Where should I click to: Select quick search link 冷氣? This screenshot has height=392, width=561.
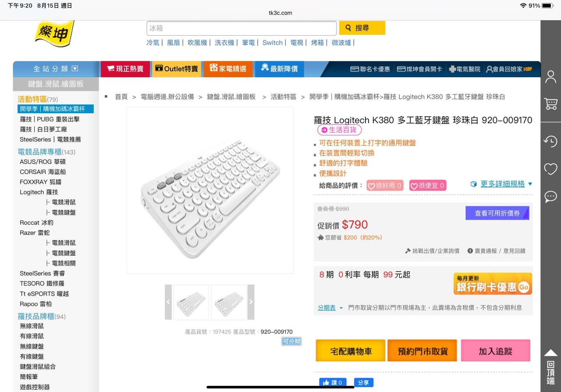(153, 43)
